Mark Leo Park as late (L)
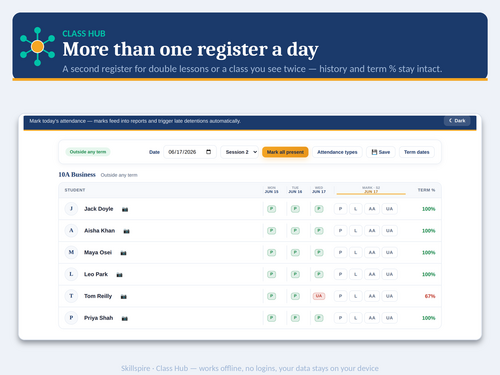The height and width of the screenshot is (375, 500). (x=356, y=274)
